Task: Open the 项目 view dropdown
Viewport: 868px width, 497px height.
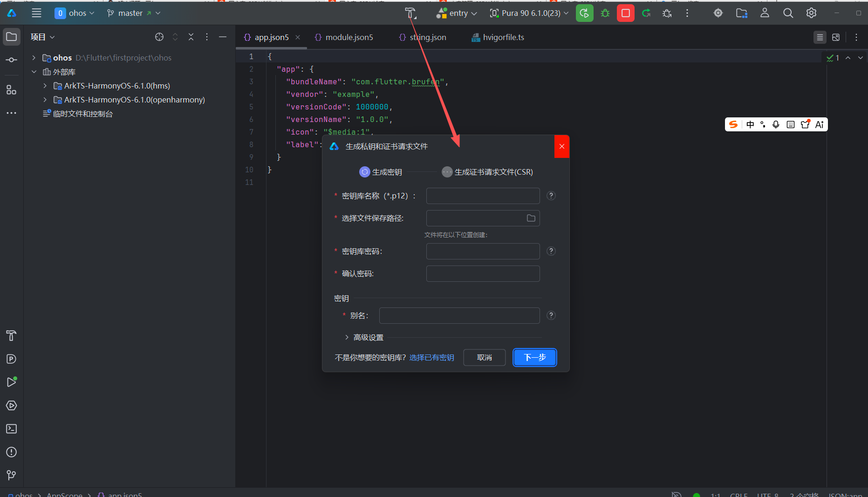Action: (42, 37)
